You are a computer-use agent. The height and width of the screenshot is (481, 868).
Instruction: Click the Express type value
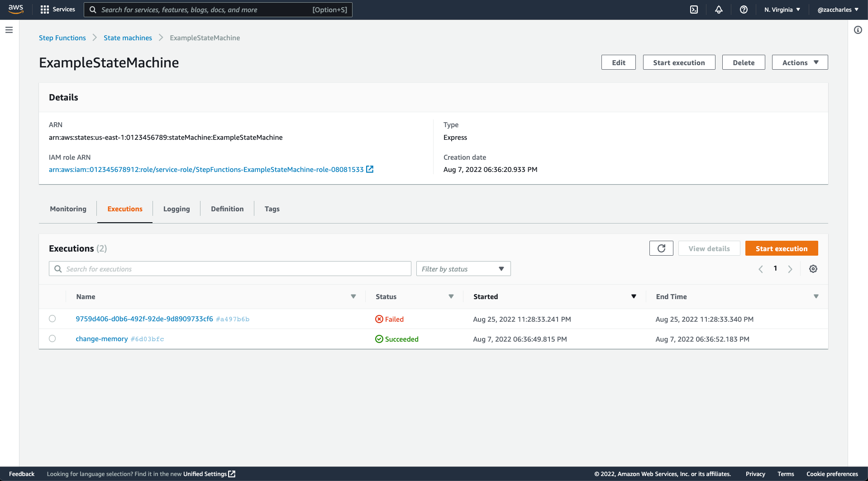point(455,137)
